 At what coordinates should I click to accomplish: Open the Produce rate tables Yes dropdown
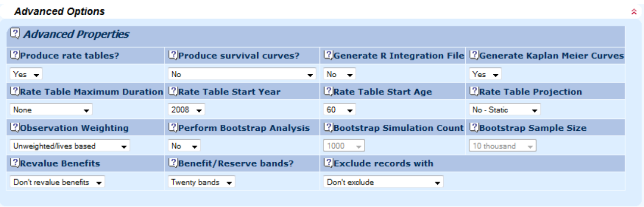[x=27, y=75]
